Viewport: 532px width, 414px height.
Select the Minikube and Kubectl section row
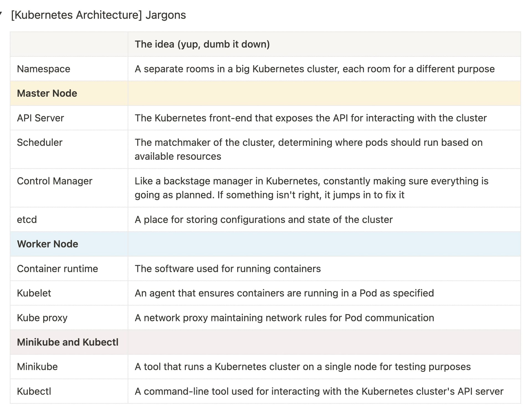[x=68, y=342]
